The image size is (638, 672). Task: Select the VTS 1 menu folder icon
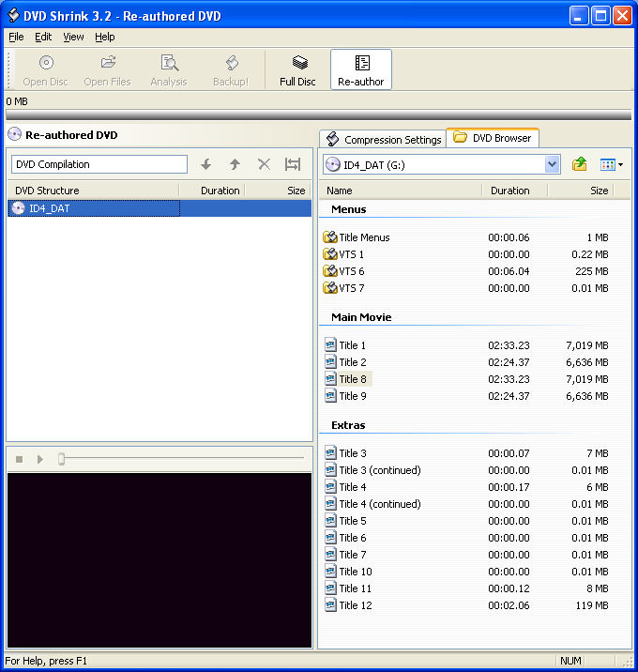(330, 254)
